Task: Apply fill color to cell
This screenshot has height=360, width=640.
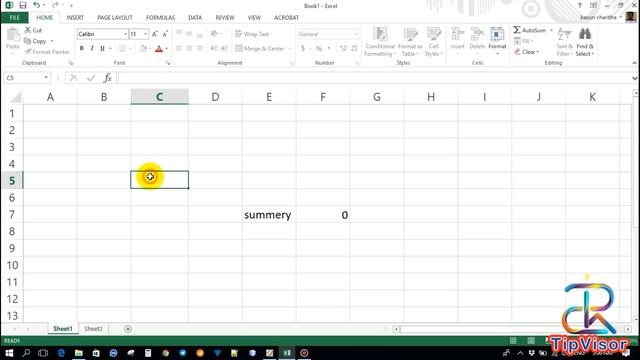Action: click(143, 49)
